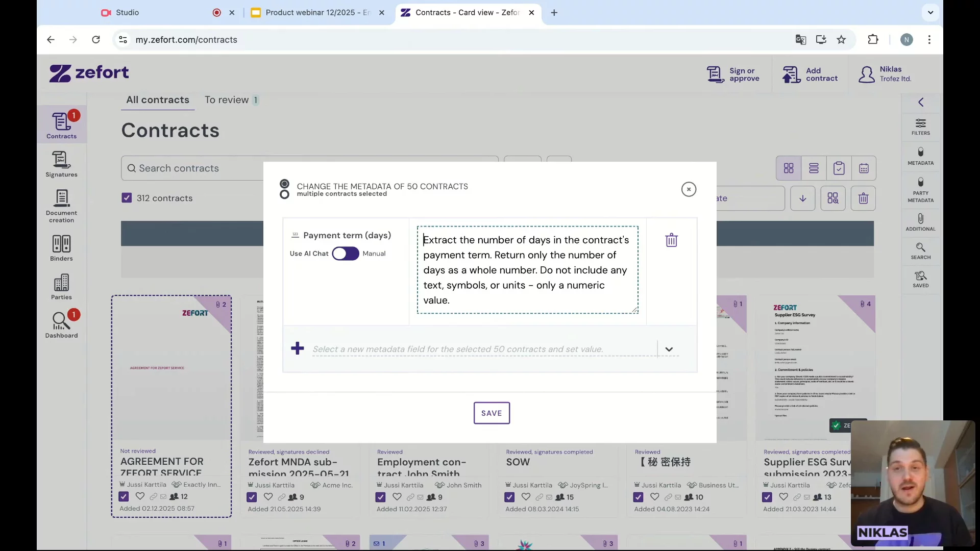Toggle Use AI Chat / Manual switch
The width and height of the screenshot is (980, 551).
346,254
